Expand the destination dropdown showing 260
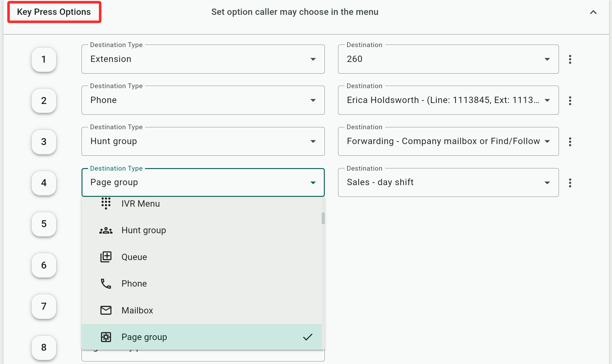 pos(448,59)
